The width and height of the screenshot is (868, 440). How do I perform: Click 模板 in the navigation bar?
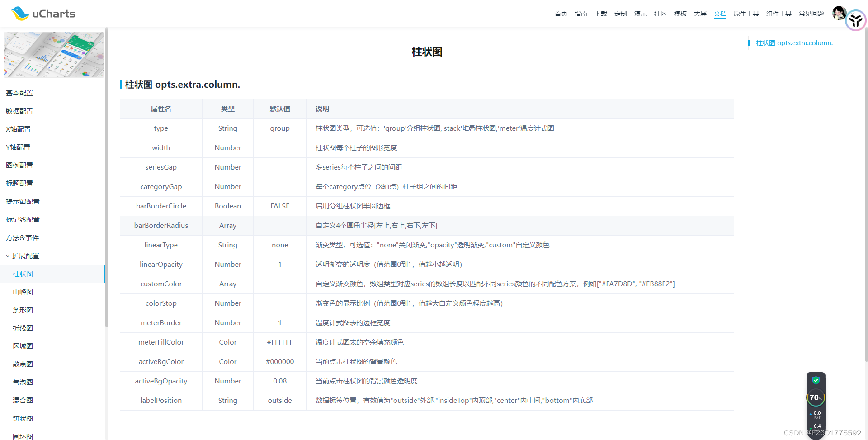tap(680, 14)
